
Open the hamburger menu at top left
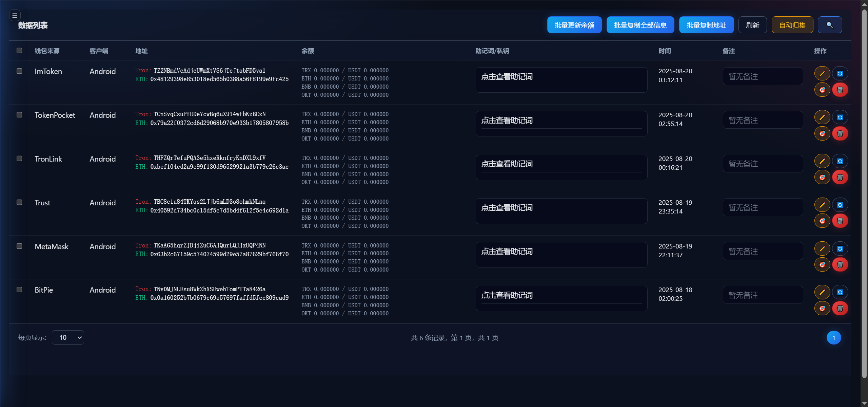point(15,16)
